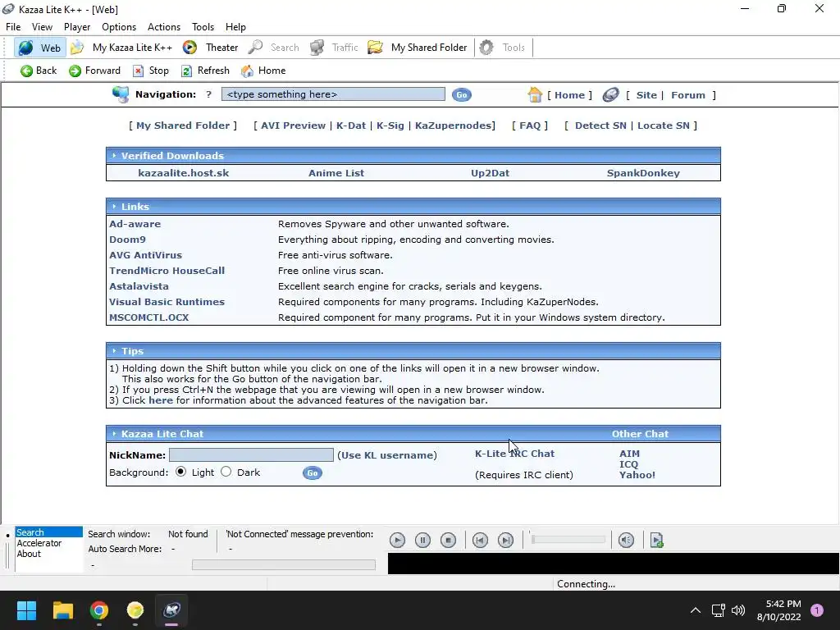Click the Search magnifier toolbar button
Image resolution: width=840 pixels, height=630 pixels.
coord(273,48)
